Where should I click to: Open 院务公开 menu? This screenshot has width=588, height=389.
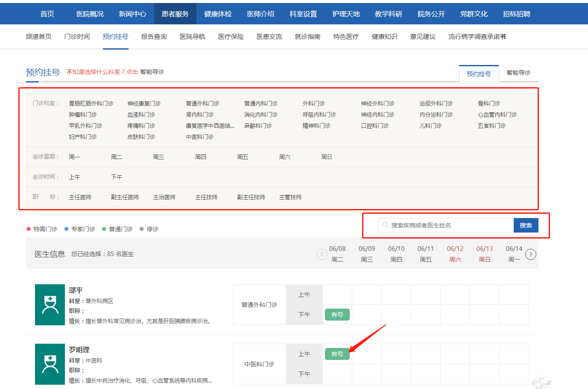[431, 14]
